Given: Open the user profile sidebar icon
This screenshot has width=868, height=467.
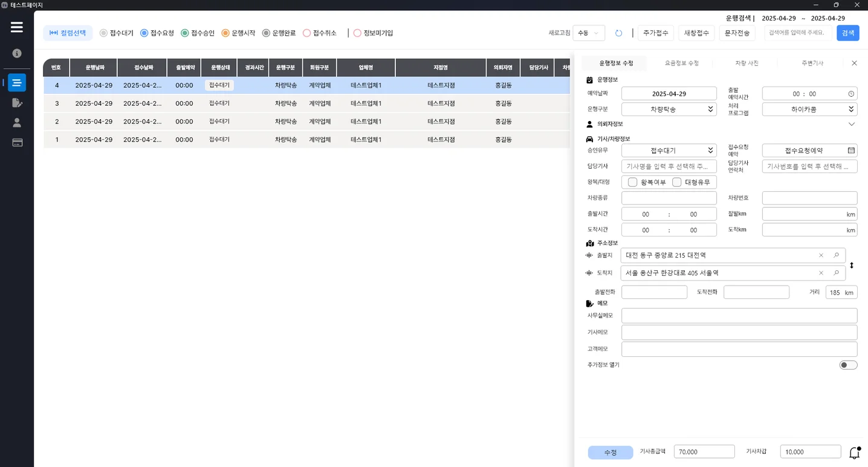Looking at the screenshot, I should pyautogui.click(x=17, y=123).
